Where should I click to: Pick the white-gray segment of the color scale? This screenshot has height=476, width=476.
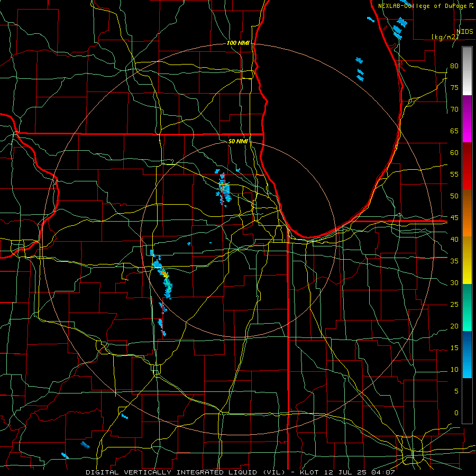467,71
